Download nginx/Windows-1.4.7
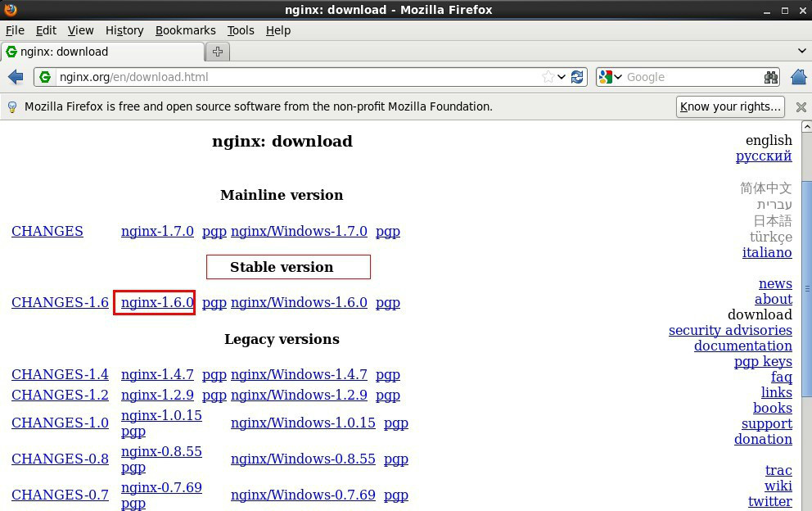This screenshot has width=812, height=511. pos(300,374)
